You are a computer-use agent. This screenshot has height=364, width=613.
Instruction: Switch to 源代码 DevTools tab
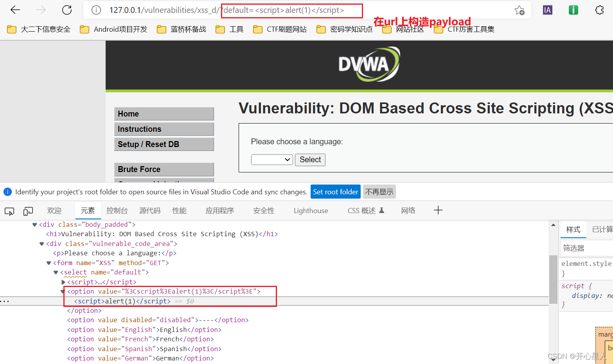[150, 211]
